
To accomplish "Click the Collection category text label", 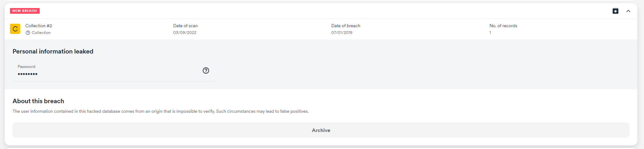I will pos(41,33).
